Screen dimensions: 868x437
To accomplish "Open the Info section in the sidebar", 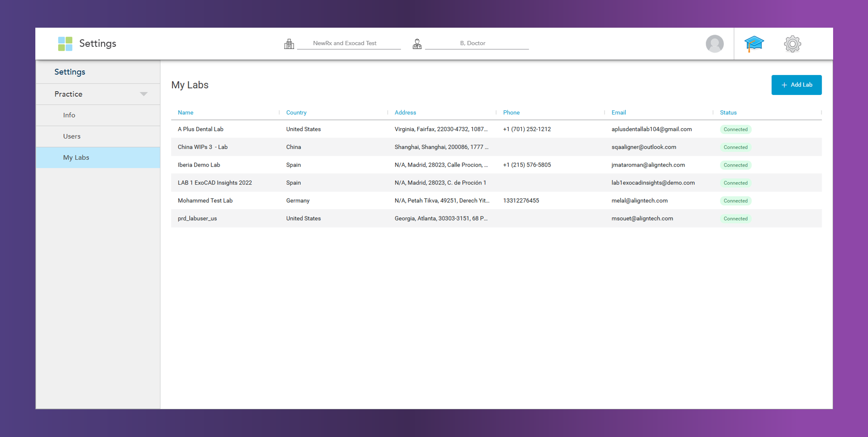I will 69,115.
